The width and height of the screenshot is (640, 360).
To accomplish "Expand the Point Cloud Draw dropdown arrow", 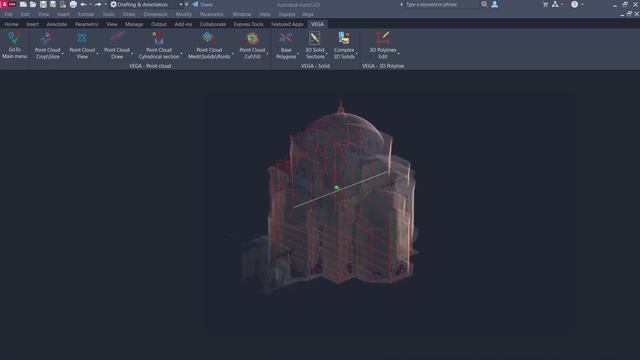I will click(132, 53).
